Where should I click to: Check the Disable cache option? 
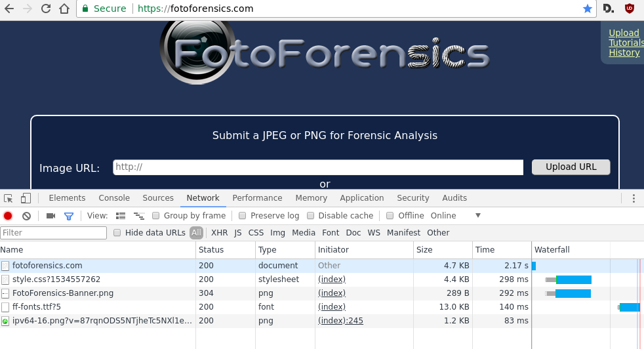click(x=311, y=216)
